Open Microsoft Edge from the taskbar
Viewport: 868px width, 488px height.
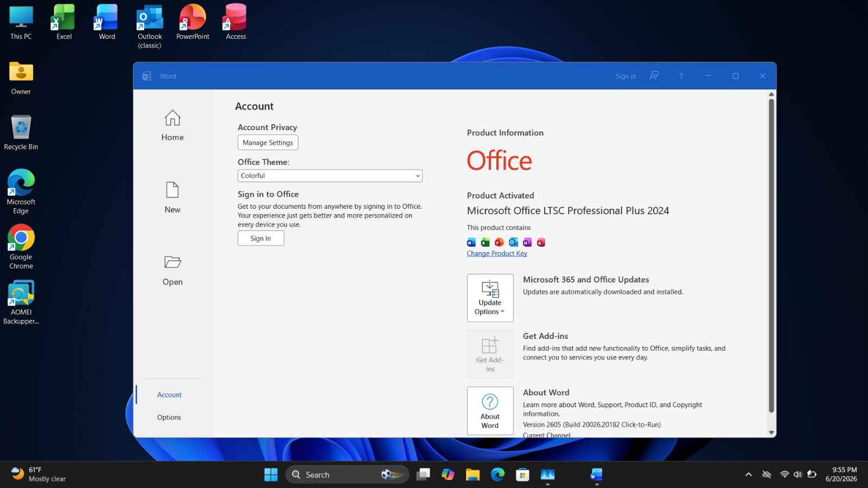497,474
